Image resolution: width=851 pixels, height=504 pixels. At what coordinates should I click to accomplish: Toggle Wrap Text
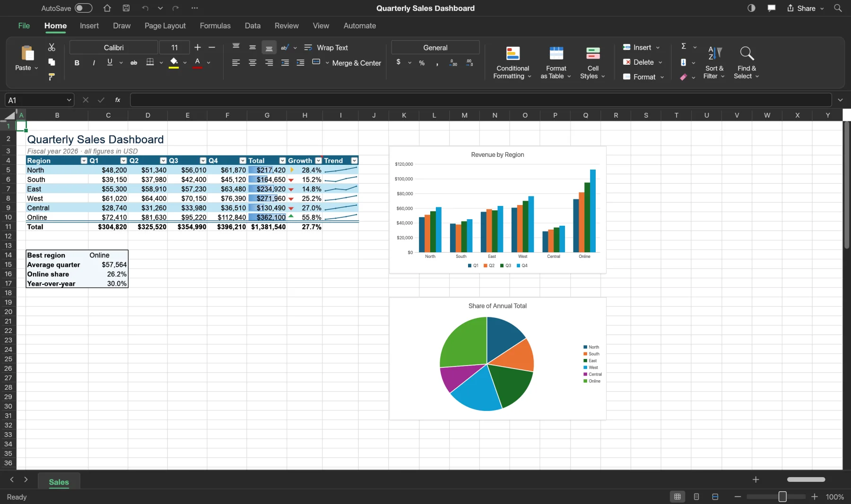click(326, 48)
